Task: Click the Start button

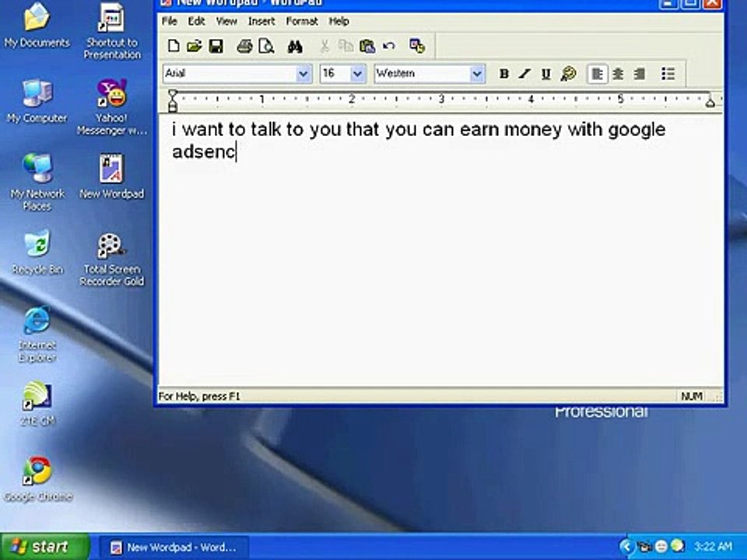Action: coord(44,546)
